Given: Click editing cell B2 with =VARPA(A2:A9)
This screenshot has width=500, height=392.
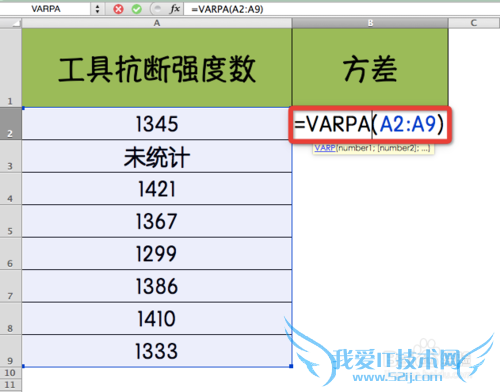Looking at the screenshot, I should [370, 124].
